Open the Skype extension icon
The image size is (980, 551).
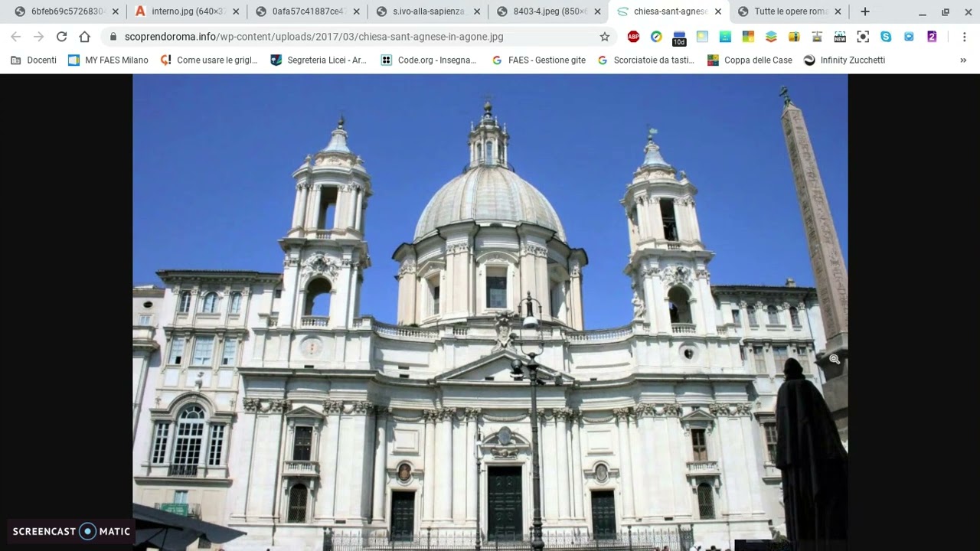pos(886,37)
